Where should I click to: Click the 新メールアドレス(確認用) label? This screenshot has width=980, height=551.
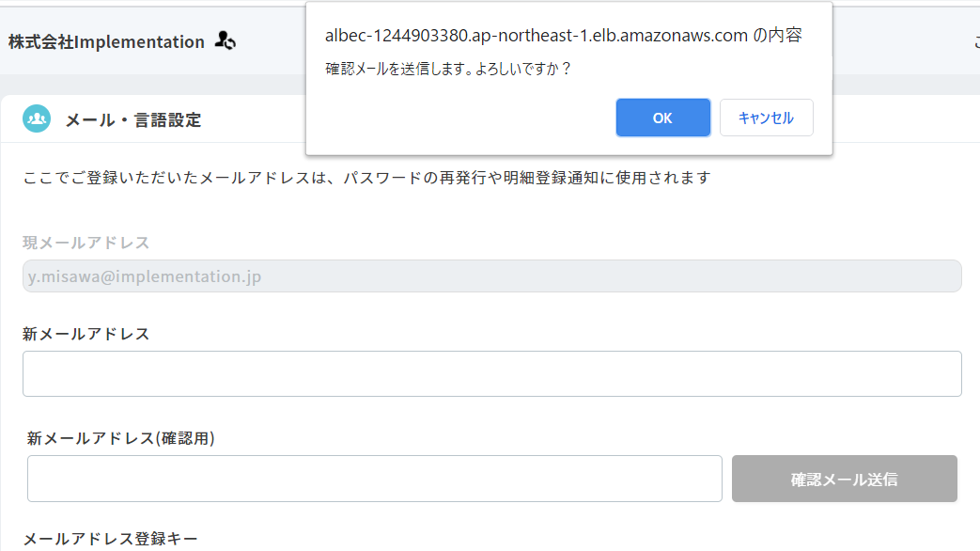point(120,438)
